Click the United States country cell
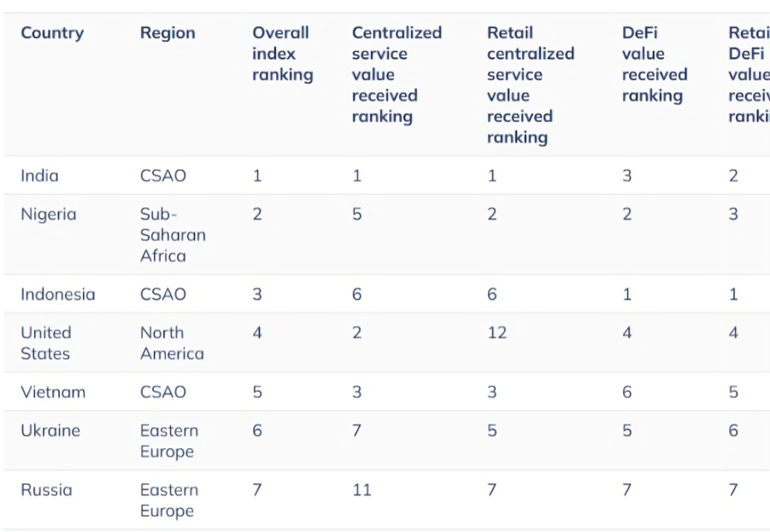Image resolution: width=770 pixels, height=532 pixels. (x=46, y=343)
